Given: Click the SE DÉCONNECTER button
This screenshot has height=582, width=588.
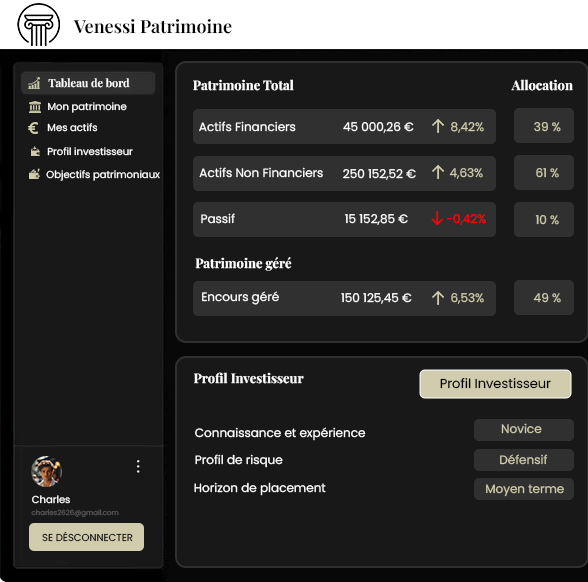Looking at the screenshot, I should click(x=86, y=537).
